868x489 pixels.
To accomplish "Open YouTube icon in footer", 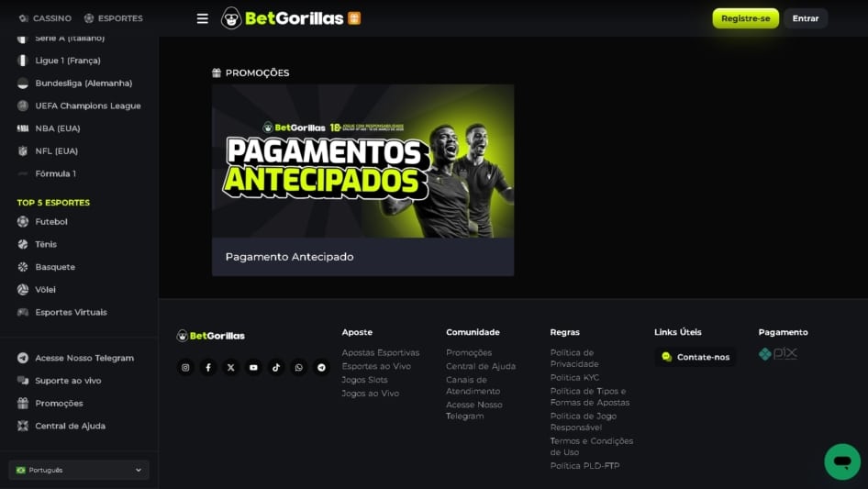I will (253, 367).
